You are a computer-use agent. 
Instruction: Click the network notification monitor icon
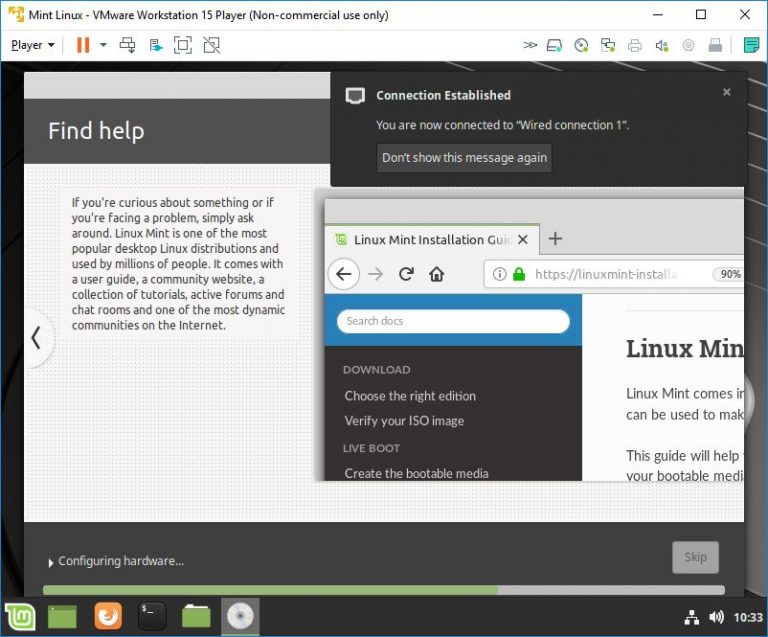coord(355,95)
